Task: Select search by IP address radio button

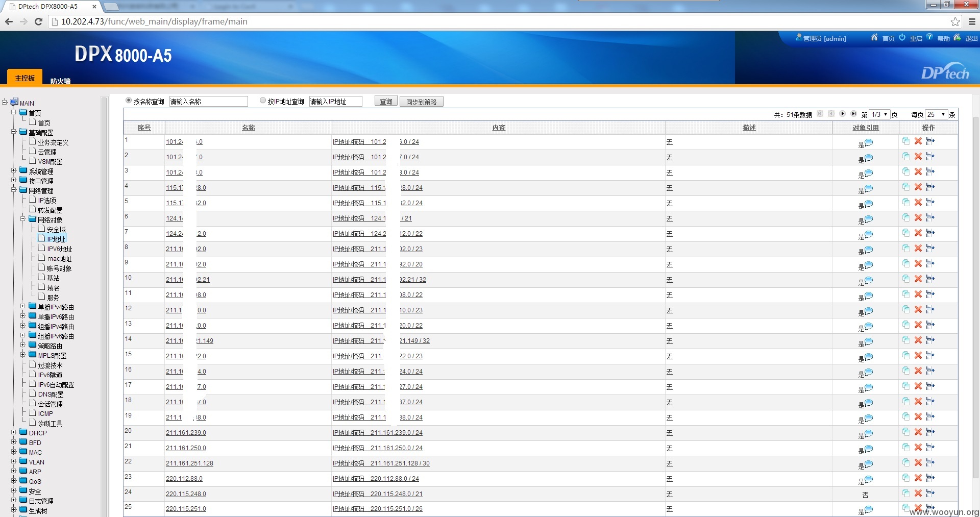Action: [x=263, y=101]
